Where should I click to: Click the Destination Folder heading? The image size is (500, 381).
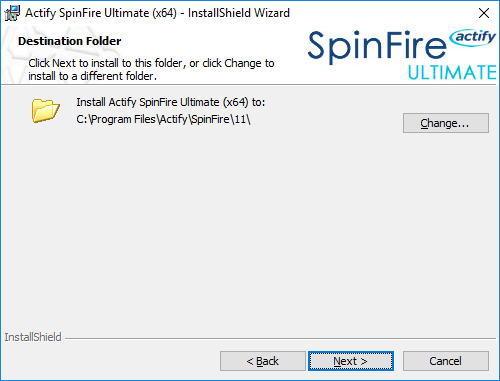(70, 41)
